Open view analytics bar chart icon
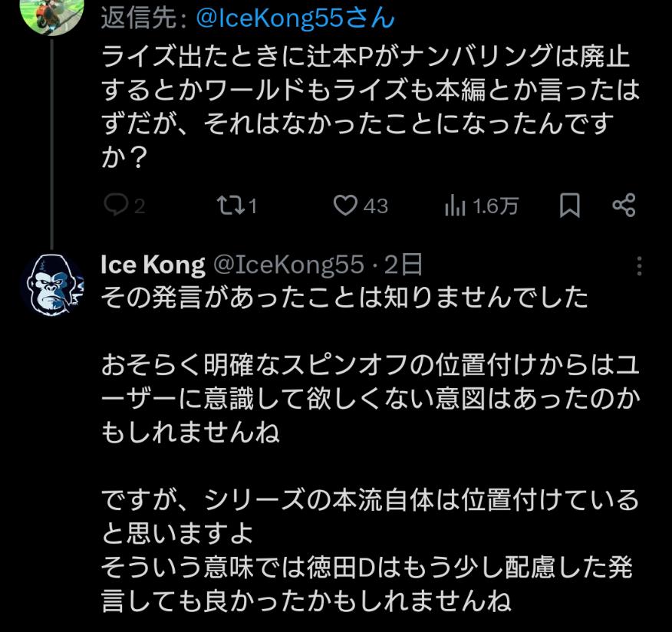 pyautogui.click(x=456, y=206)
